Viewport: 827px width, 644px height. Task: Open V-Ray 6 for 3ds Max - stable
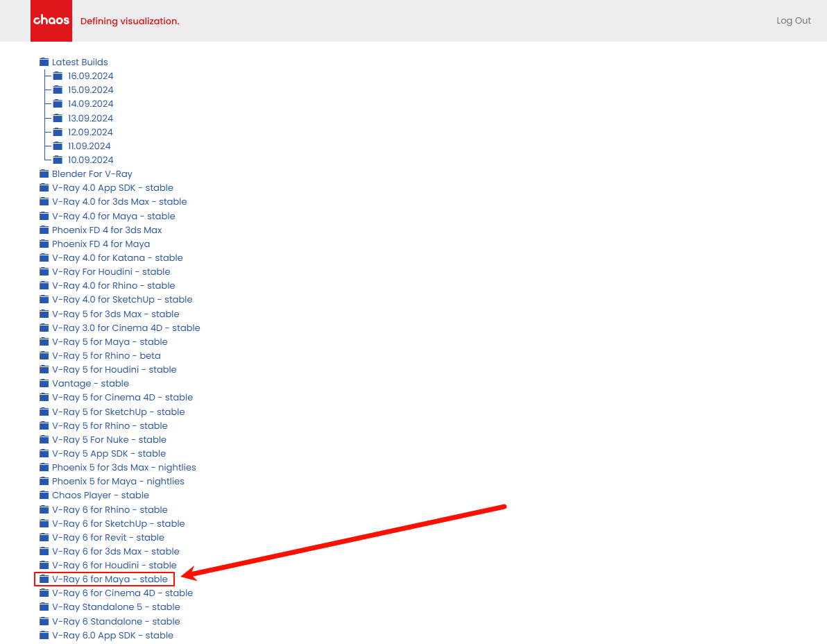pyautogui.click(x=115, y=551)
